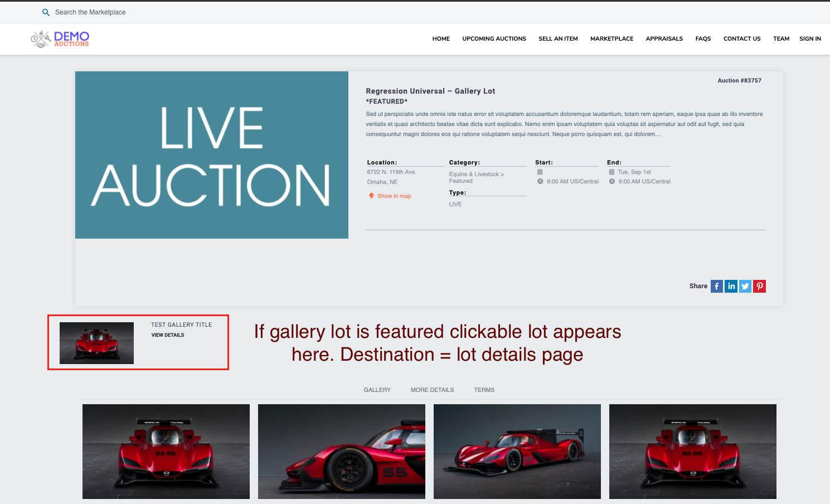The height and width of the screenshot is (504, 830).
Task: Click TEST GALLERY TITLE text
Action: 181,324
